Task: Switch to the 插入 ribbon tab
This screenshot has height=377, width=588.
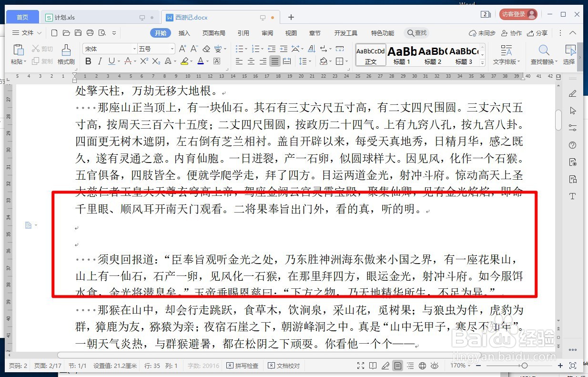Action: [183, 33]
